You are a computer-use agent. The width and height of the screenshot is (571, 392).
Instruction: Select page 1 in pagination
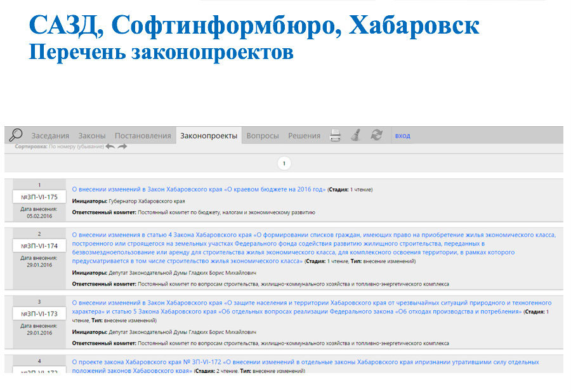[x=284, y=164]
